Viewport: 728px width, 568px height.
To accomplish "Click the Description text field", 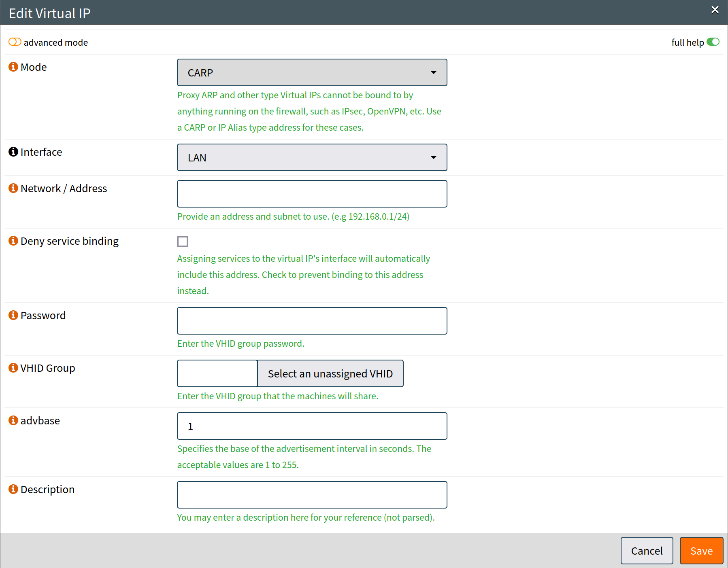I will (312, 495).
